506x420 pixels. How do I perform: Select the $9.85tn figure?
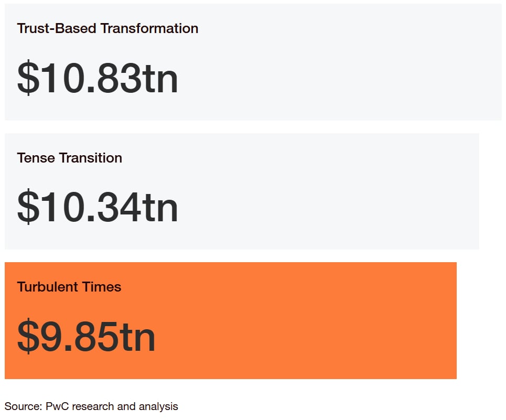86,336
